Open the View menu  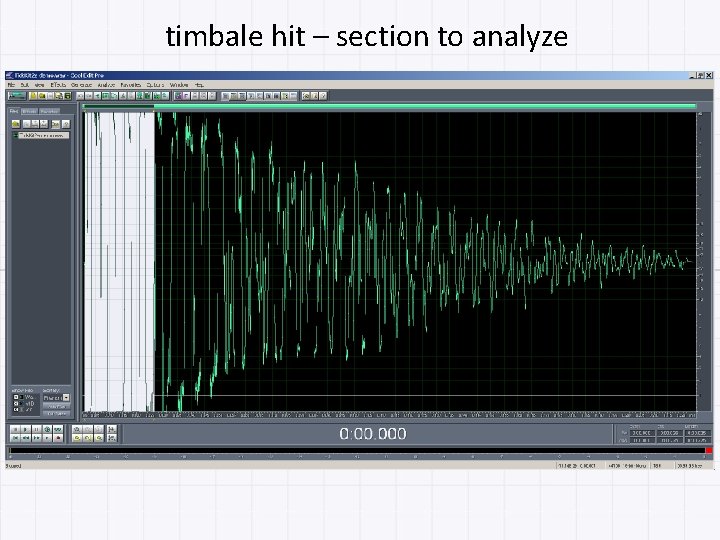tap(39, 85)
